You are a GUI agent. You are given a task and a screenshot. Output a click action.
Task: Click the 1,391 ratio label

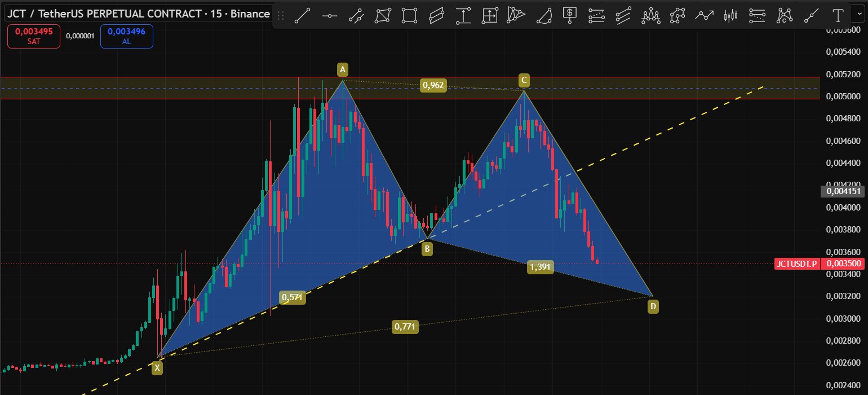tap(540, 267)
